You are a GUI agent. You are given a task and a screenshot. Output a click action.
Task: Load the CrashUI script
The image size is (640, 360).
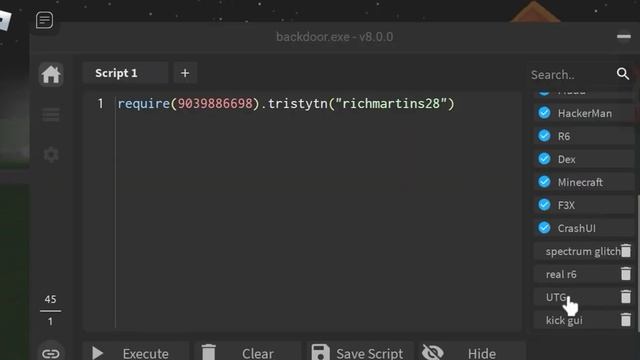584,228
